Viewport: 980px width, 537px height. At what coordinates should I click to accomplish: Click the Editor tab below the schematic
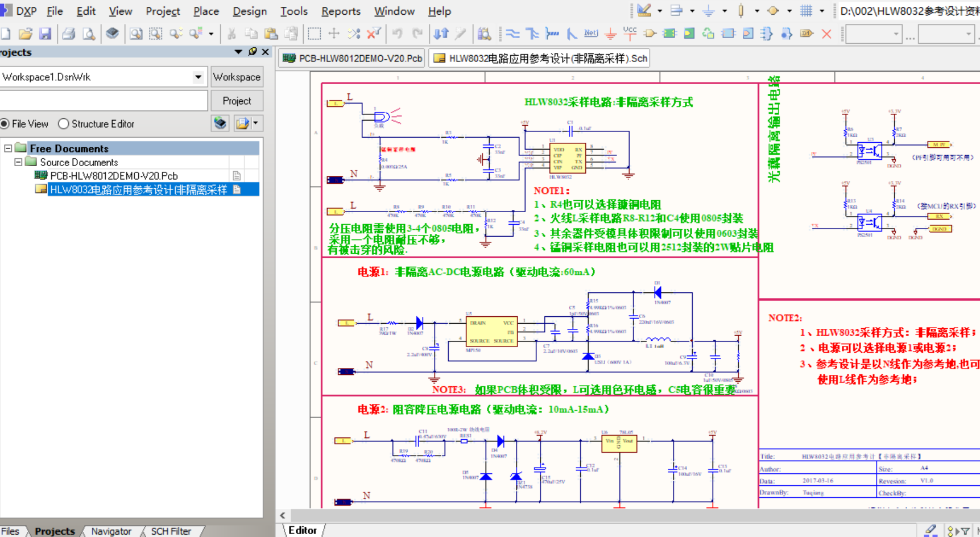tap(303, 530)
